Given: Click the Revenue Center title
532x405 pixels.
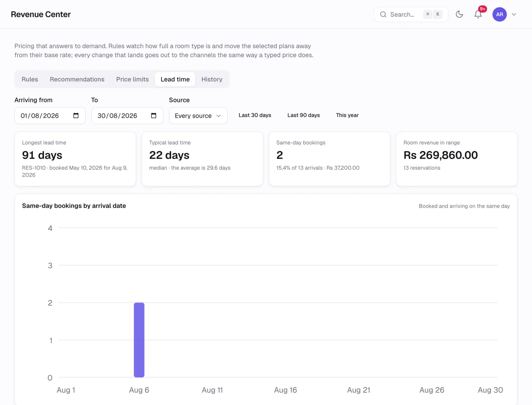Looking at the screenshot, I should click(x=41, y=14).
